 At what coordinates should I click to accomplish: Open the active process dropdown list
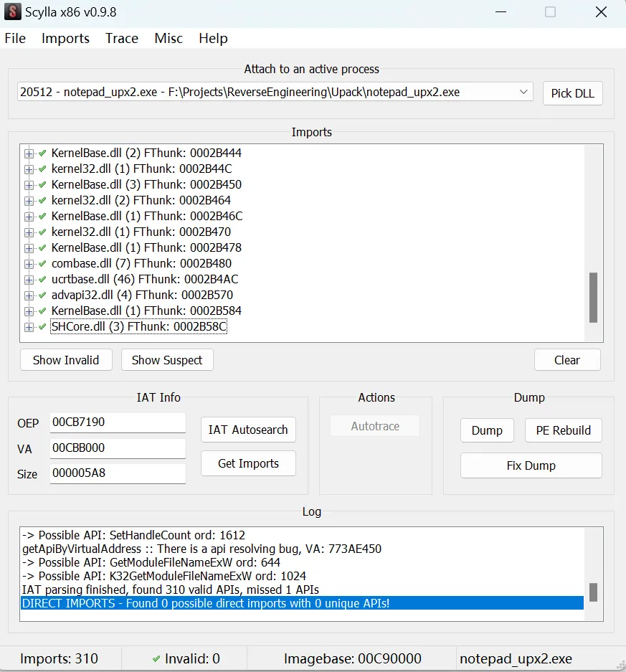click(x=523, y=92)
